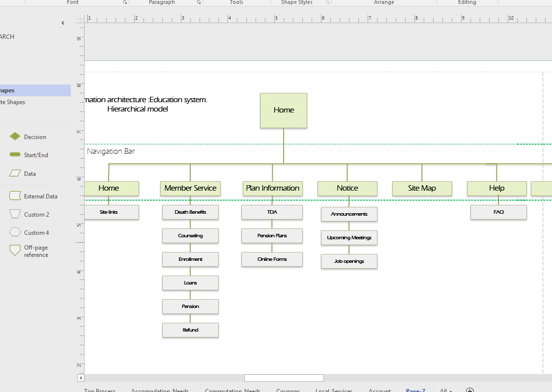Viewport: 552px width, 392px height.
Task: Select the Site links box
Action: click(x=111, y=212)
